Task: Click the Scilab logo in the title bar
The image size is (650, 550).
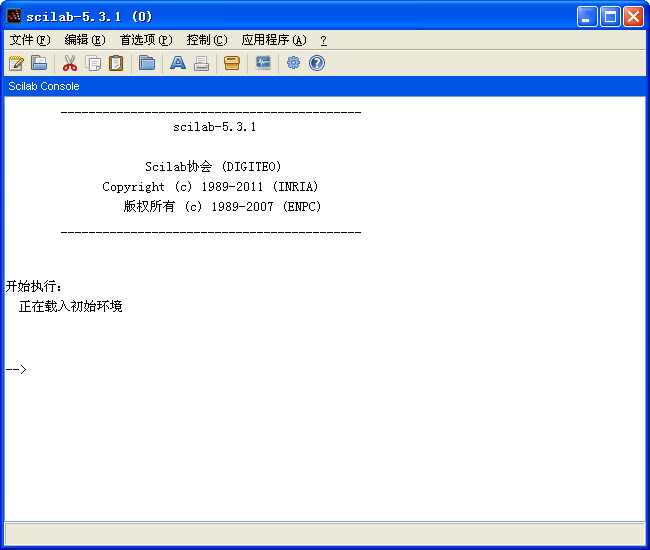Action: pos(14,16)
